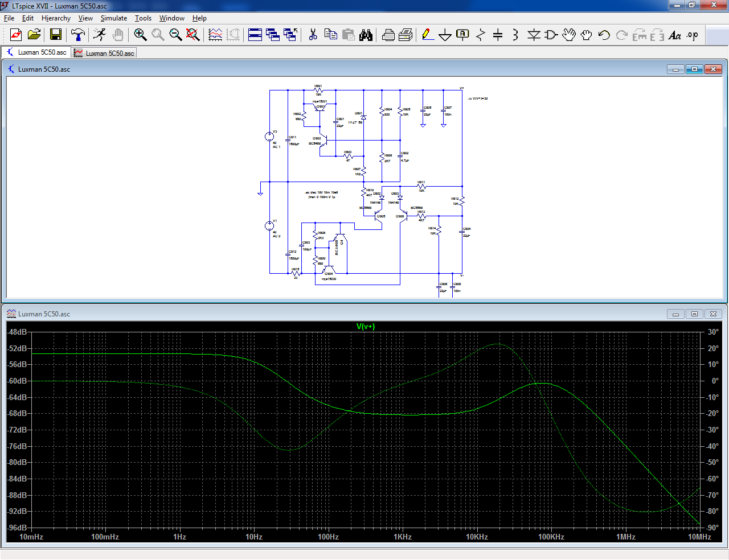Click the -96dB left axis label

pyautogui.click(x=17, y=528)
